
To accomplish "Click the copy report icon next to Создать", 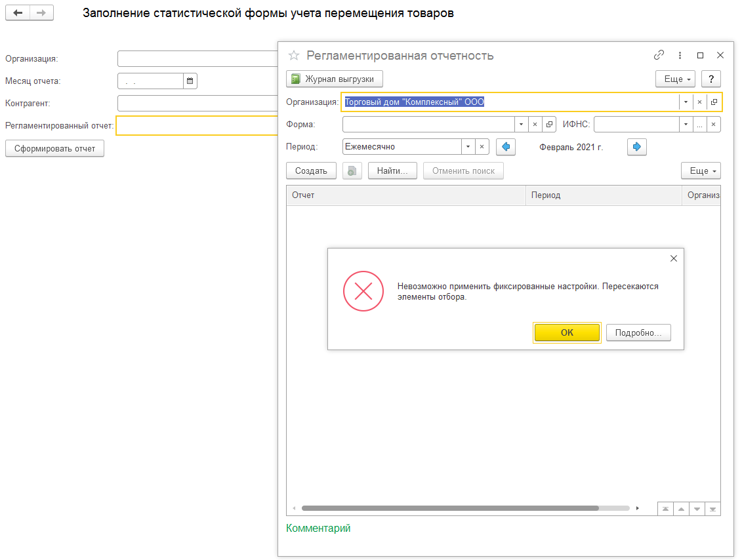I will pyautogui.click(x=352, y=170).
